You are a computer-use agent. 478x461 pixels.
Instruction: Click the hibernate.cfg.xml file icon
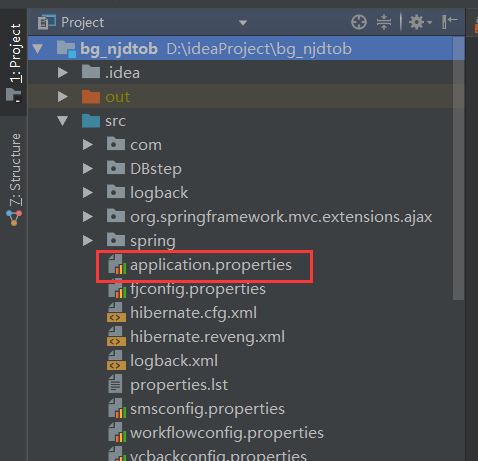click(116, 312)
